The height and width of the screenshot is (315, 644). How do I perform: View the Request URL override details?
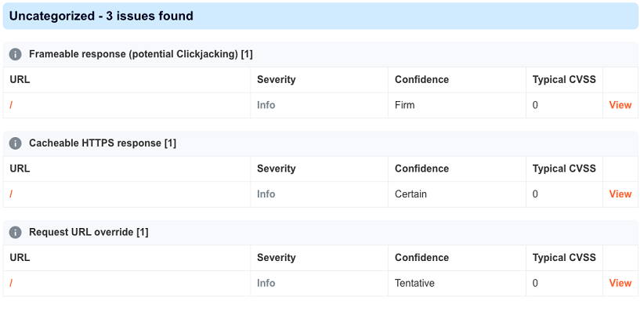(620, 284)
